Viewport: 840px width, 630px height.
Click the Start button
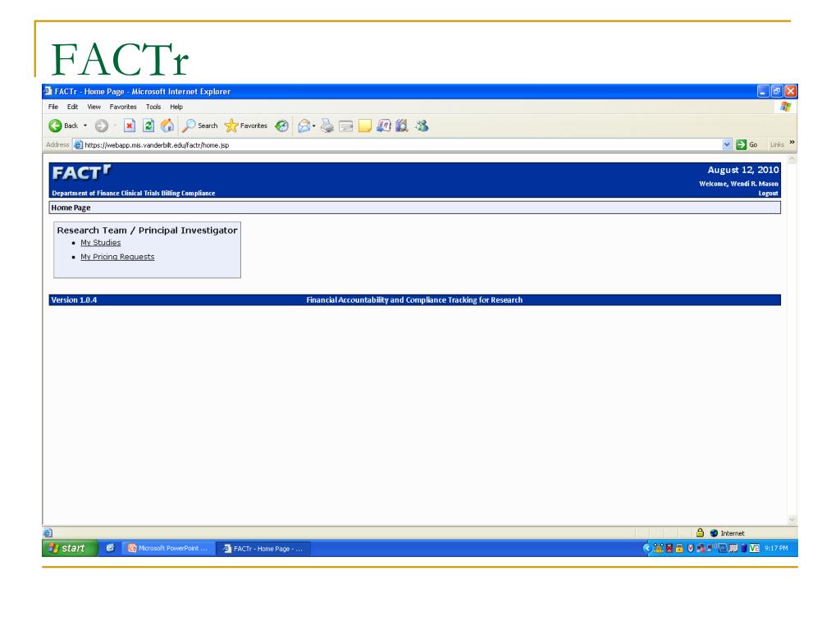71,548
